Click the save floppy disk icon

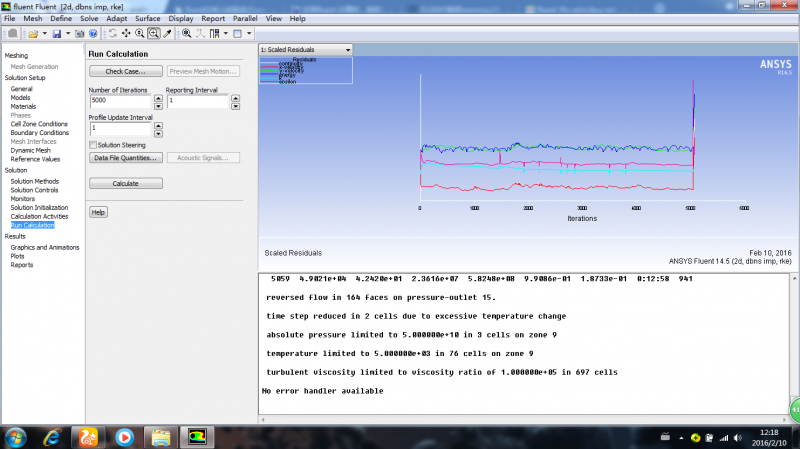57,34
